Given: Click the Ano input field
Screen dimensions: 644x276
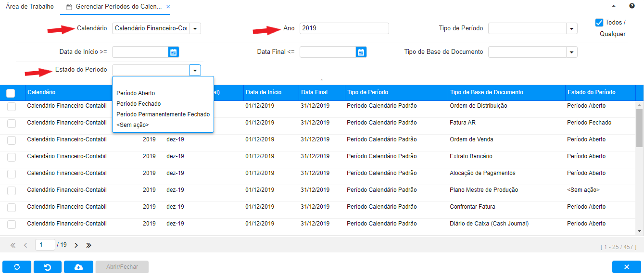Looking at the screenshot, I should [x=343, y=28].
